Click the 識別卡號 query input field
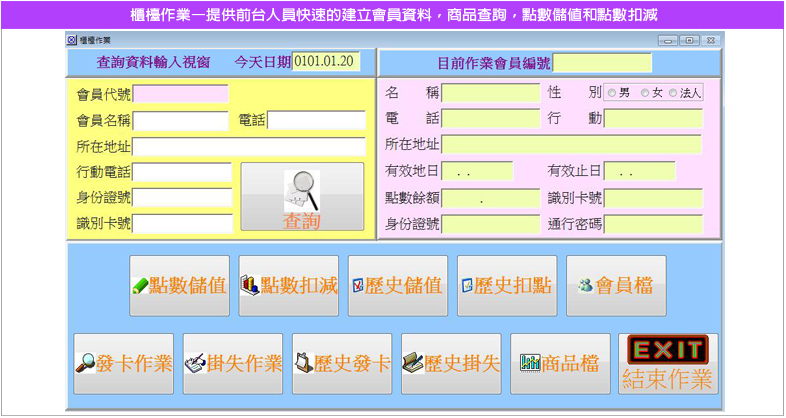The image size is (786, 418). pyautogui.click(x=182, y=223)
